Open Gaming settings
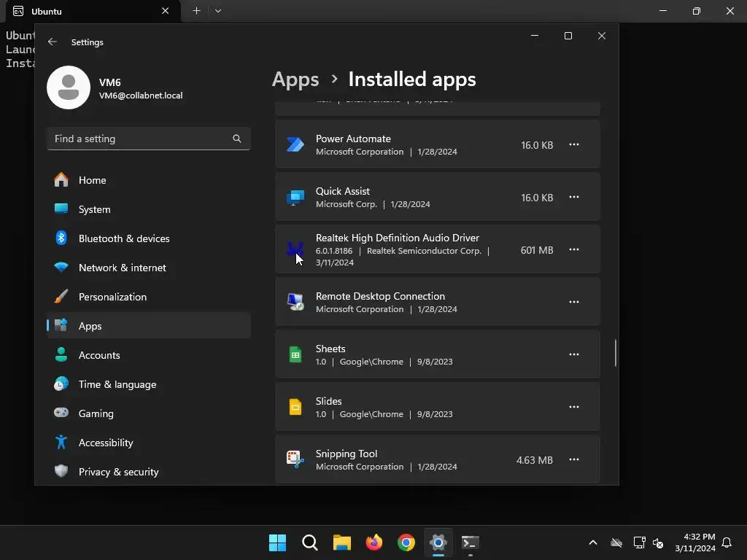Viewport: 747px width, 560px height. (149, 413)
